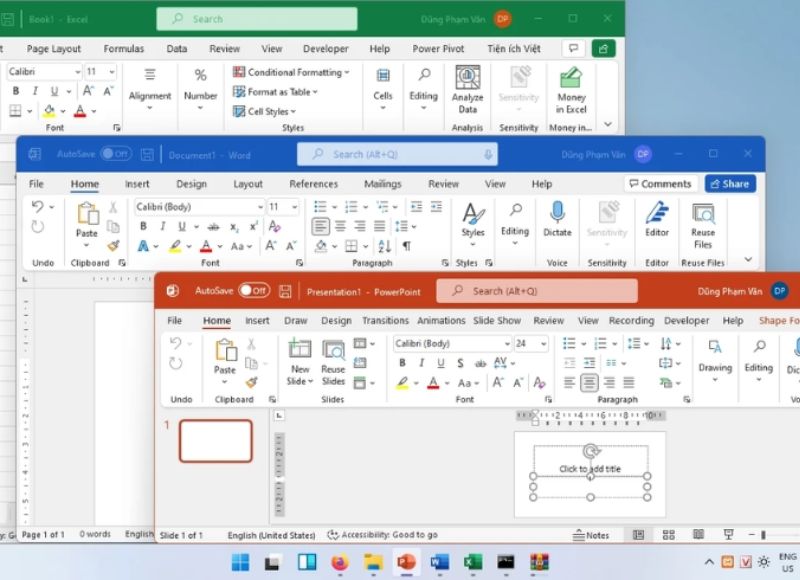Click Analyze Data icon in Excel
Image resolution: width=800 pixels, height=580 pixels.
467,79
